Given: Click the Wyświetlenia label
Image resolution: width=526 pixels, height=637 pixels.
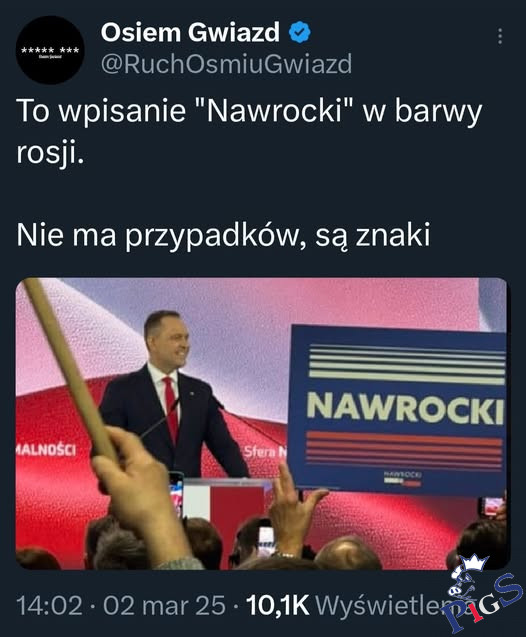Looking at the screenshot, I should 390,605.
